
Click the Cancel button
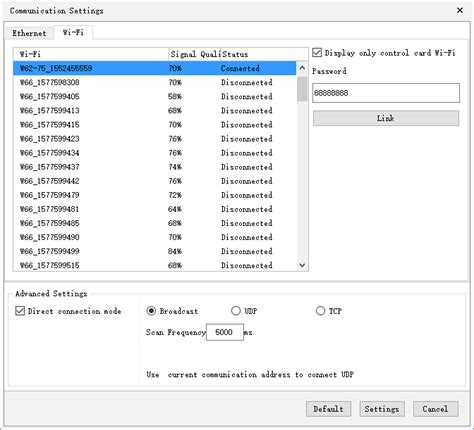pos(436,409)
